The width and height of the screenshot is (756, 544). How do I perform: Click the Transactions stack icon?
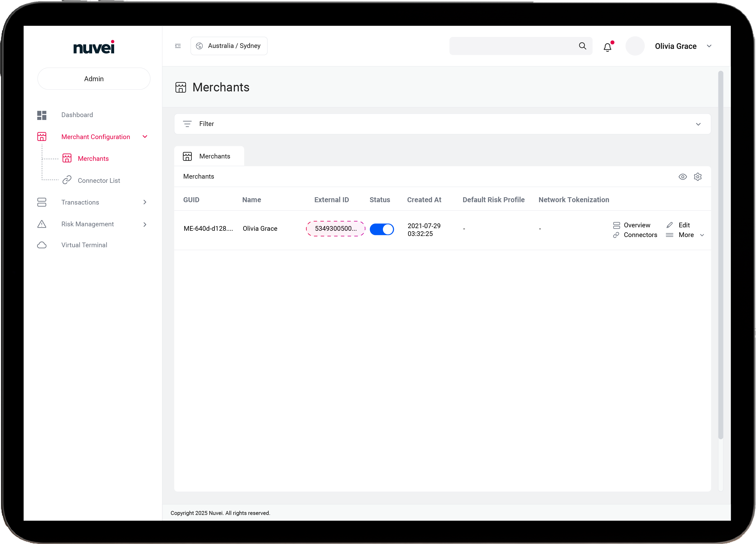(42, 202)
